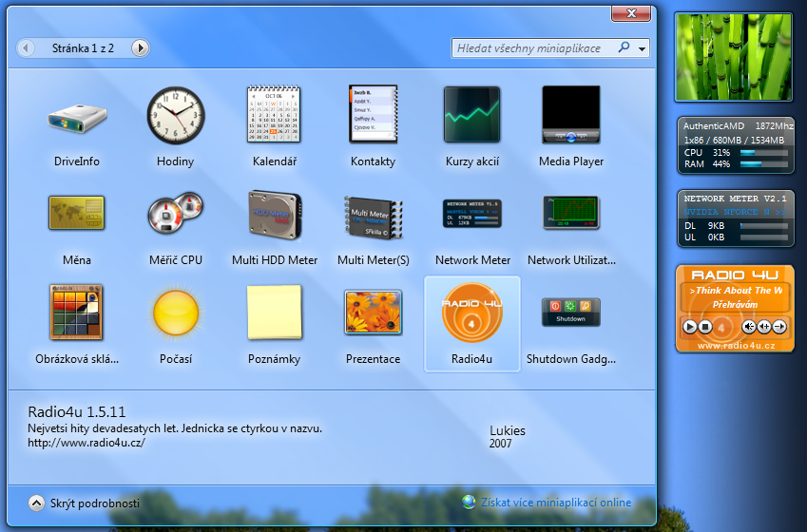The width and height of the screenshot is (807, 532).
Task: Collapse details with Skrýt podrobnosti
Action: [x=85, y=503]
